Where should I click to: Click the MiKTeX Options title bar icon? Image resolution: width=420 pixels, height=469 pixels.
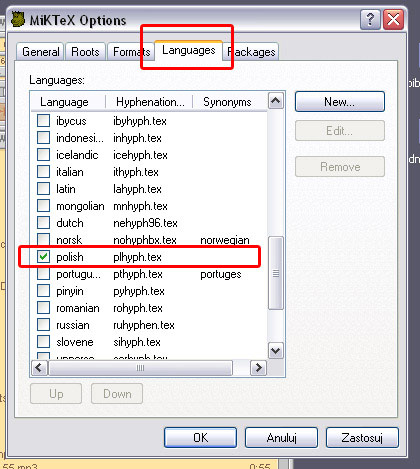coord(18,20)
